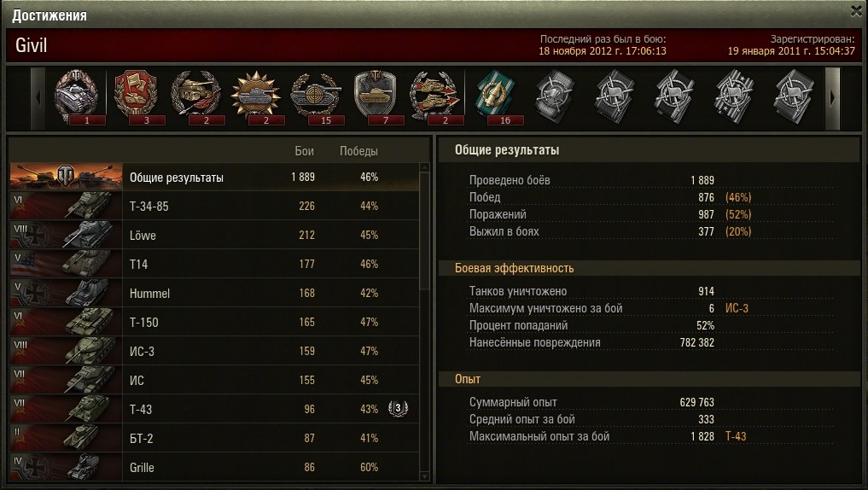The height and width of the screenshot is (490, 868).
Task: Show previous achievements with left arrow
Action: coord(38,98)
